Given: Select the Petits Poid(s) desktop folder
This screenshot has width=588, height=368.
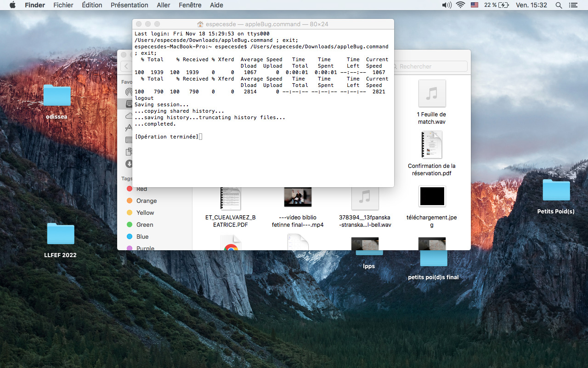Looking at the screenshot, I should coord(556,190).
